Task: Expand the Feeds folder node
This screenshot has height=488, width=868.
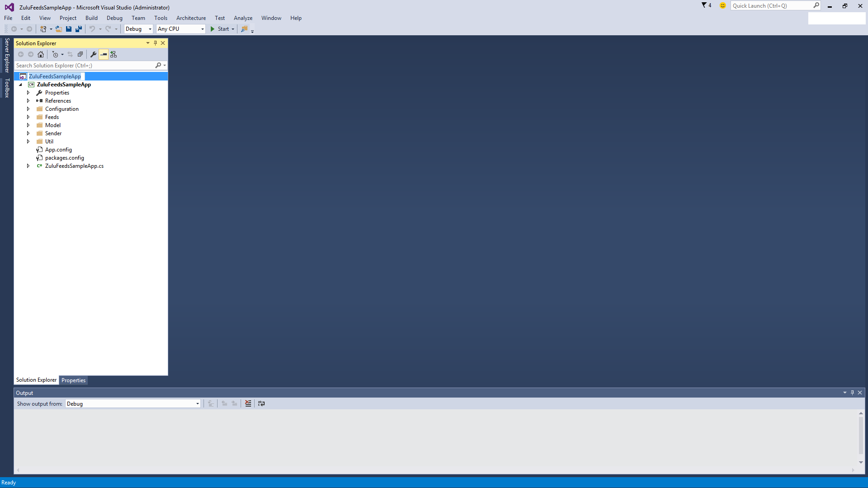Action: 28,117
